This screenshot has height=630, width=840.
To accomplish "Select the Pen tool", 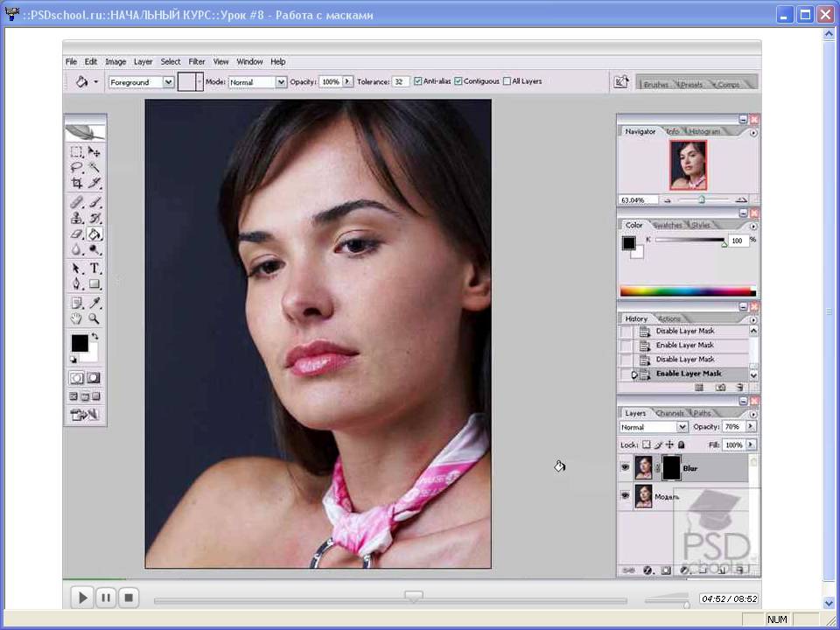I will (77, 283).
